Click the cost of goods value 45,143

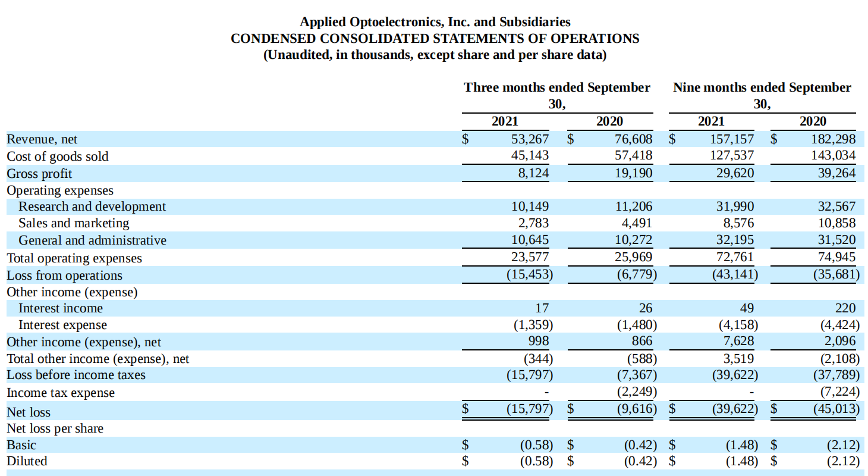pos(530,155)
